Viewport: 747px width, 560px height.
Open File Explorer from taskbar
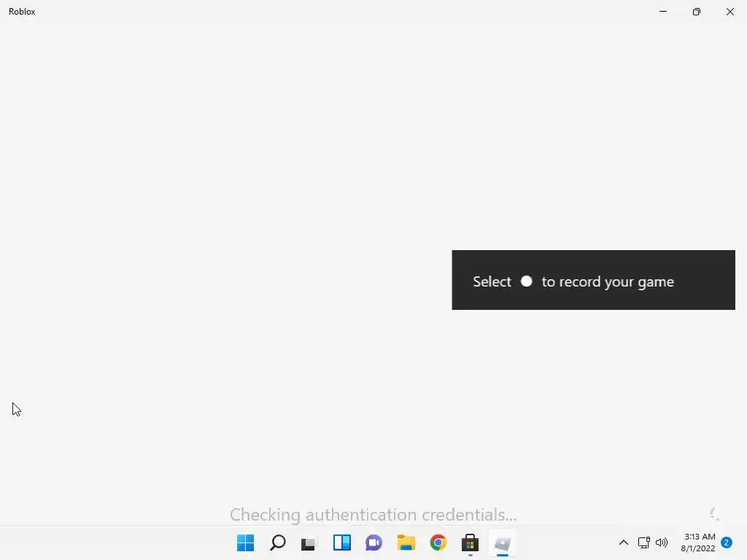(406, 542)
